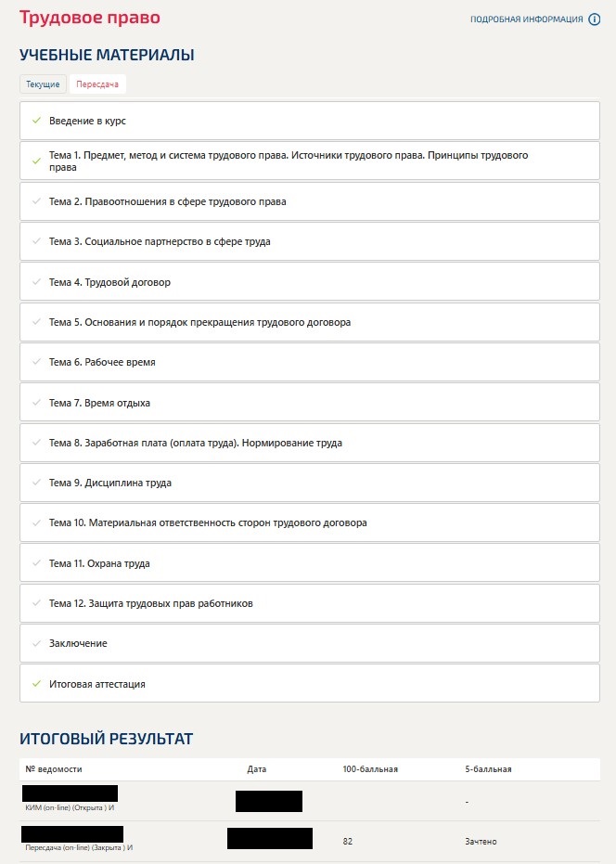Open the Подробная информация link
Image resolution: width=616 pixels, height=864 pixels.
[x=526, y=19]
